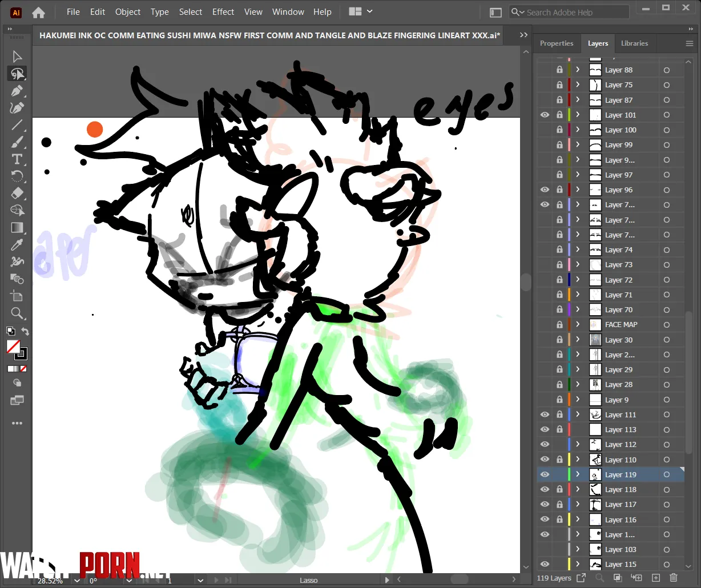Viewport: 701px width, 588px height.
Task: Apply None color button
Action: click(x=24, y=369)
